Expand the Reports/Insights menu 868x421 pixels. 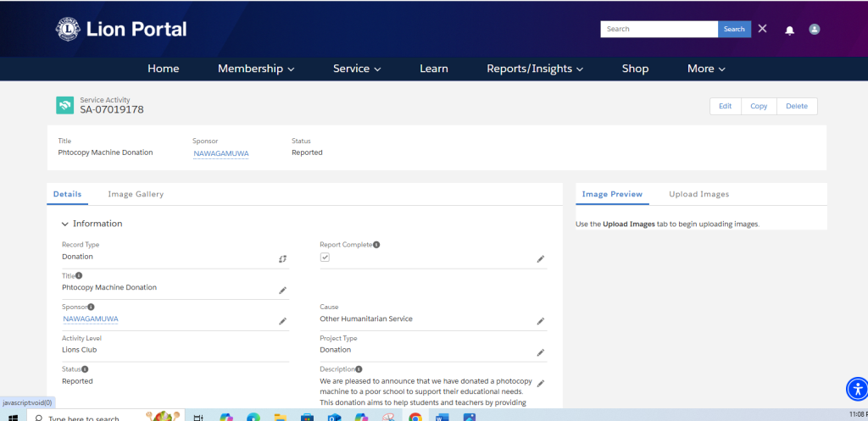535,69
